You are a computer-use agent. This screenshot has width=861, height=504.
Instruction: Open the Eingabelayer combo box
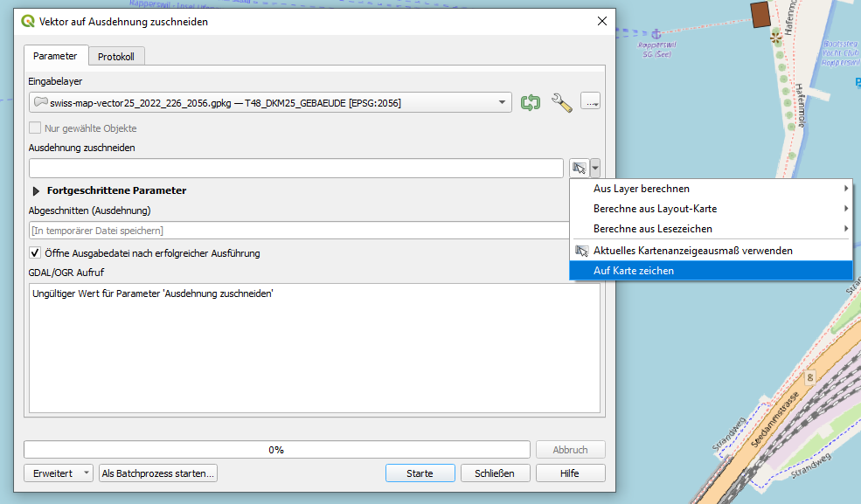pyautogui.click(x=270, y=103)
